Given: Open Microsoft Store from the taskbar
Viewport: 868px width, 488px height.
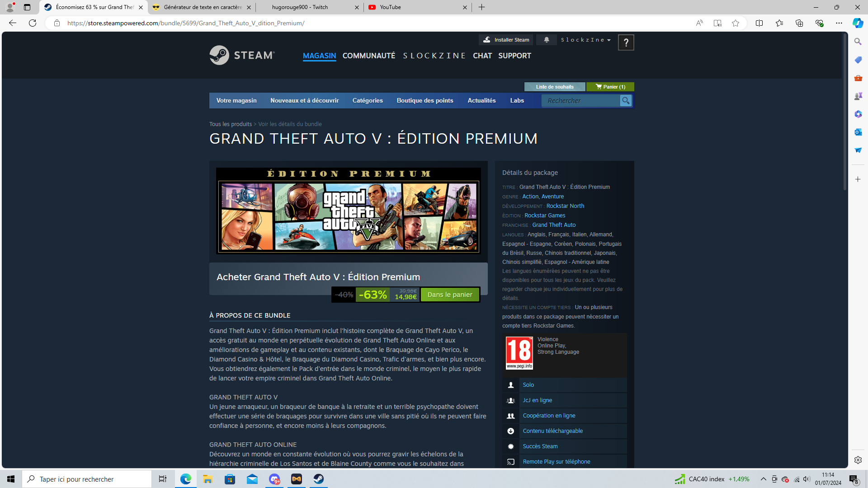Looking at the screenshot, I should [x=230, y=479].
